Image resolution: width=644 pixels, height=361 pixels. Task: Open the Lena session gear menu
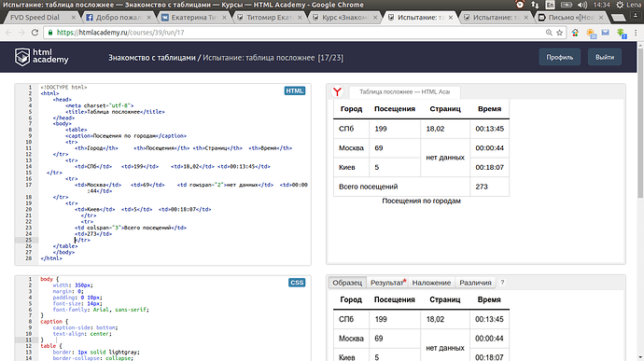click(629, 5)
